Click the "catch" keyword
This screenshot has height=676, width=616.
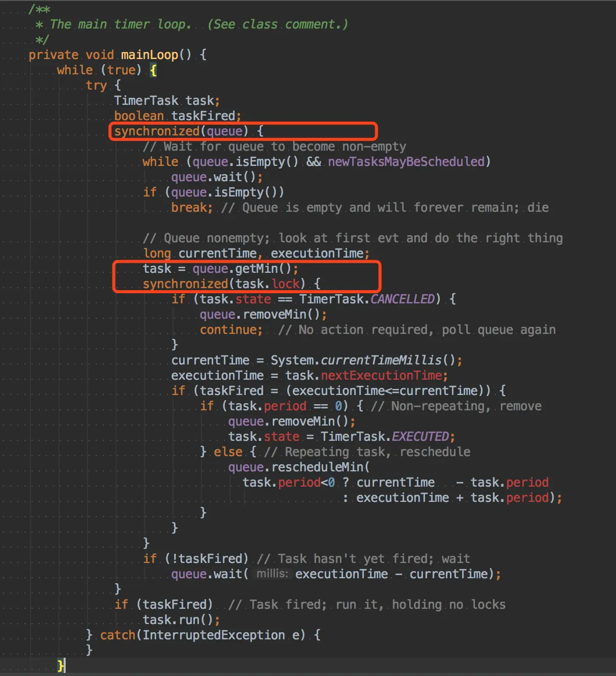tap(118, 635)
